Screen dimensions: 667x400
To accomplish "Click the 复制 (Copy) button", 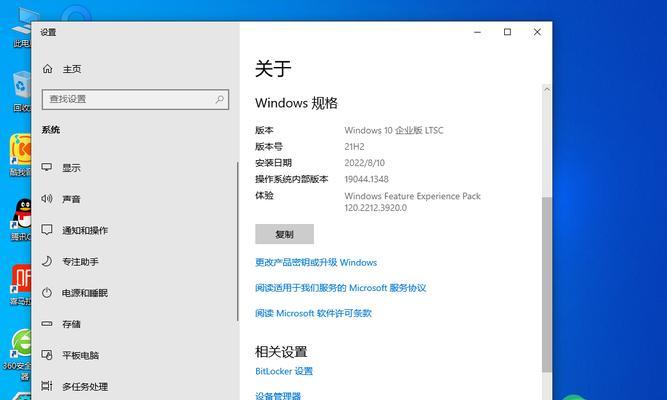I will coord(285,234).
